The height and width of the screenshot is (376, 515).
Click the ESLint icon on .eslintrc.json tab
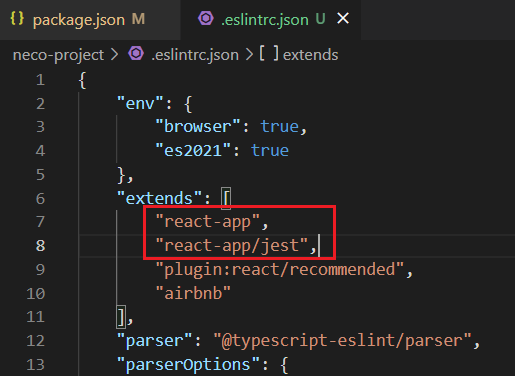click(x=206, y=18)
